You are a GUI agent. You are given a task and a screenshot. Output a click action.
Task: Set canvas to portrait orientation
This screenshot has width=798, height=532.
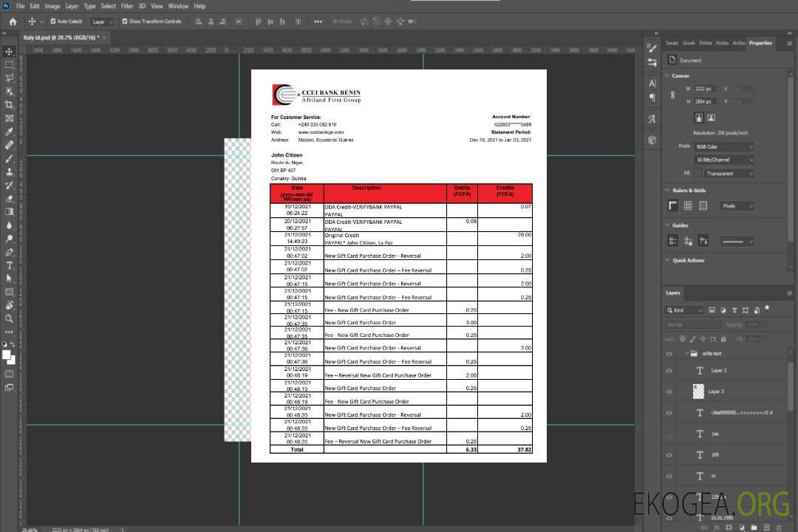pyautogui.click(x=699, y=117)
